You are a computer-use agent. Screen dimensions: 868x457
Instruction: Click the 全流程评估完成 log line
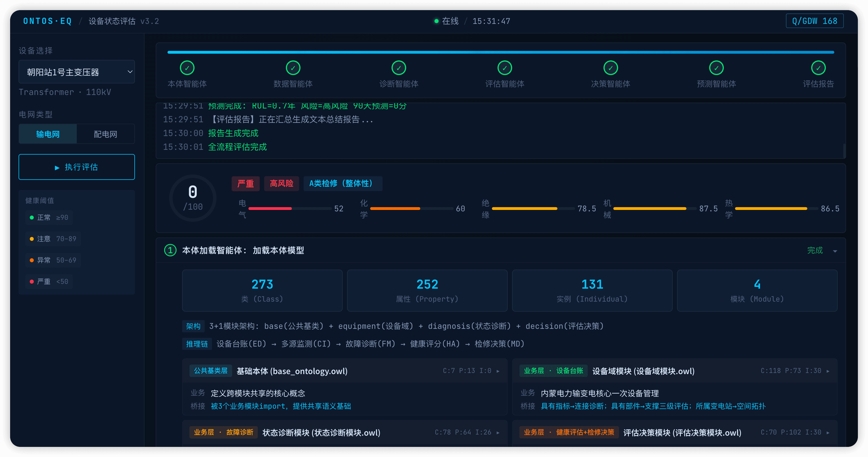tap(237, 147)
